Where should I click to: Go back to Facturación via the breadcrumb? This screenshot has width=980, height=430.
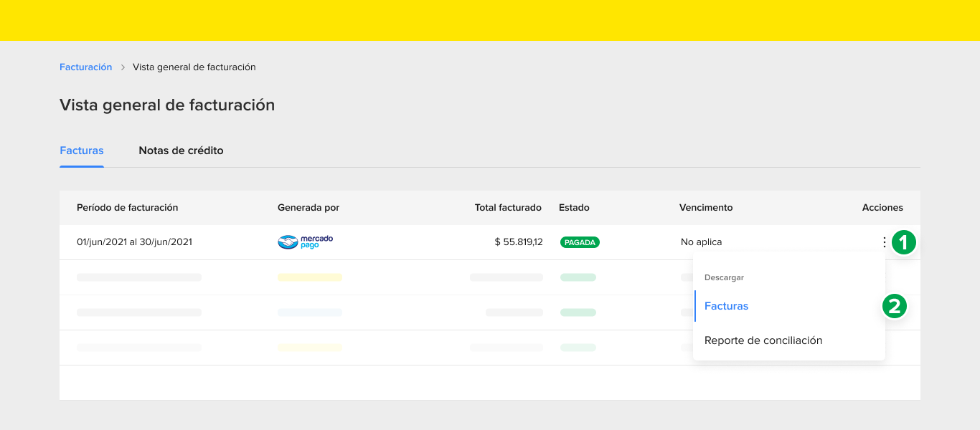pyautogui.click(x=86, y=67)
